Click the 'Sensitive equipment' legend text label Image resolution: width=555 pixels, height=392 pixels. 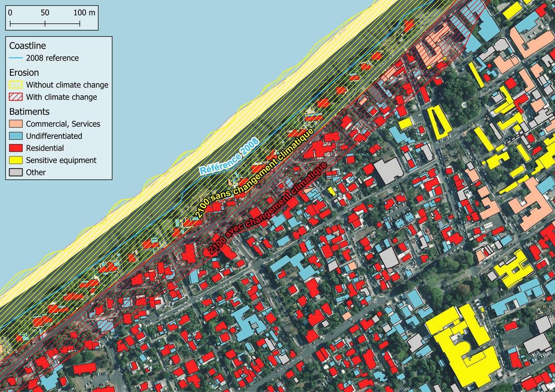coord(61,160)
